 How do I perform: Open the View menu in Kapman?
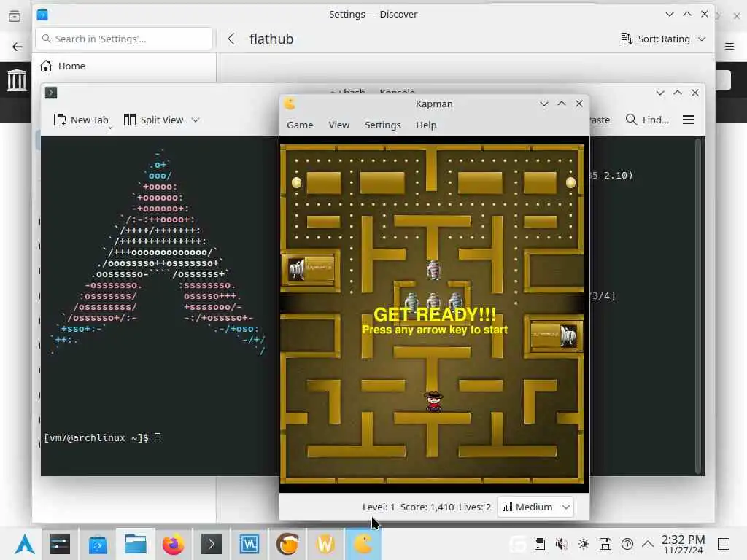pyautogui.click(x=338, y=125)
